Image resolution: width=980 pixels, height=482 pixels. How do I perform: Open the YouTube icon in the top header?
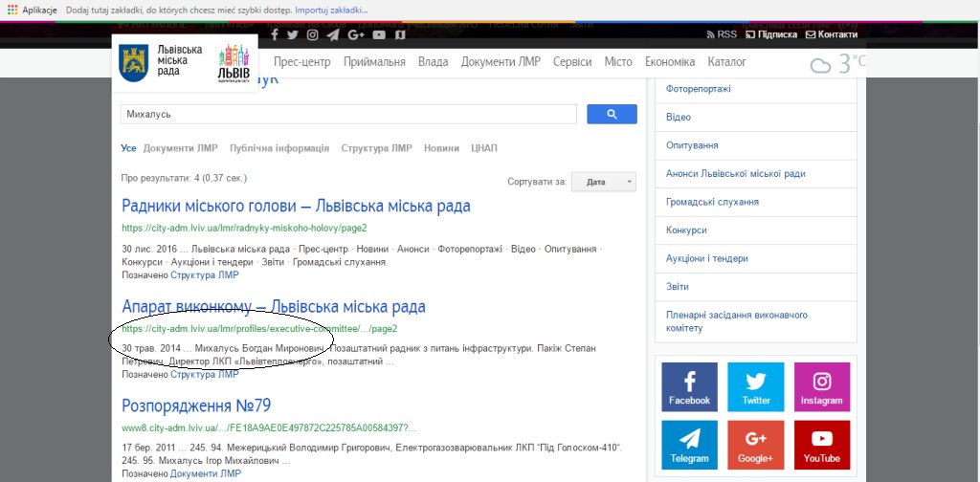379,35
